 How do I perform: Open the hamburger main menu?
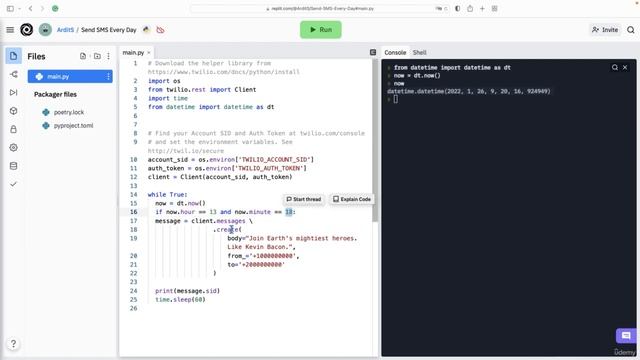click(10, 30)
